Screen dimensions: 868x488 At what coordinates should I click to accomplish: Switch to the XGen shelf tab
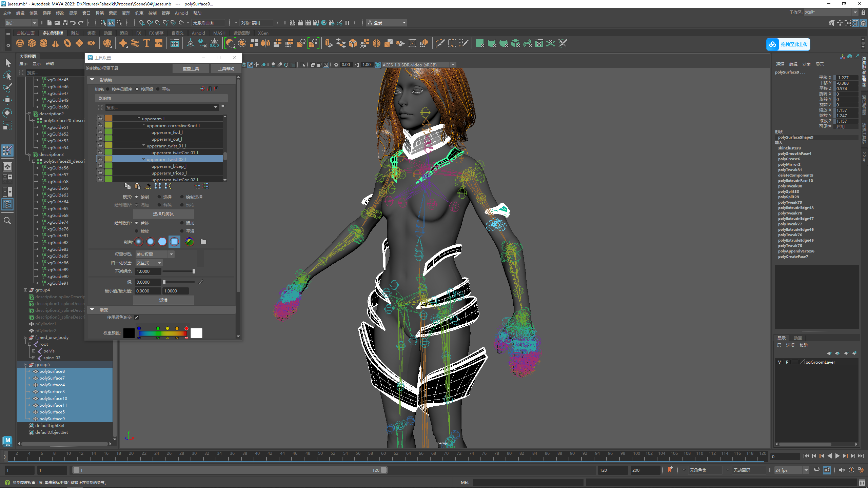(x=263, y=33)
